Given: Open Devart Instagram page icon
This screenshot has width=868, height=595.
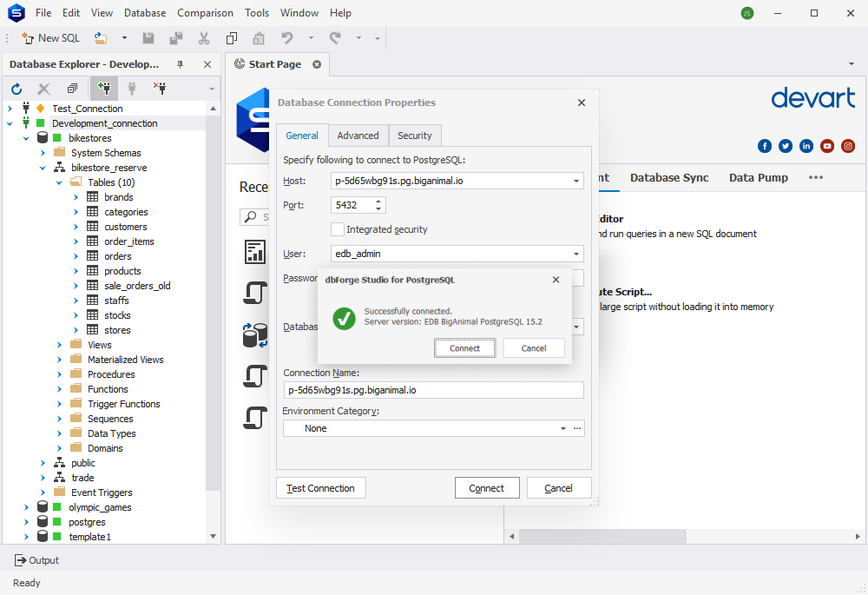Looking at the screenshot, I should (x=848, y=146).
